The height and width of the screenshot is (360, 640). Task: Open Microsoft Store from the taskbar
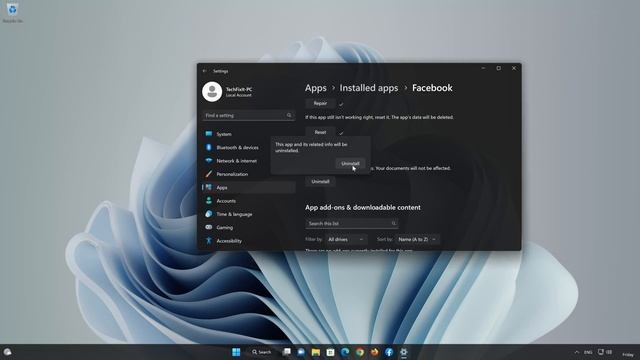331,352
